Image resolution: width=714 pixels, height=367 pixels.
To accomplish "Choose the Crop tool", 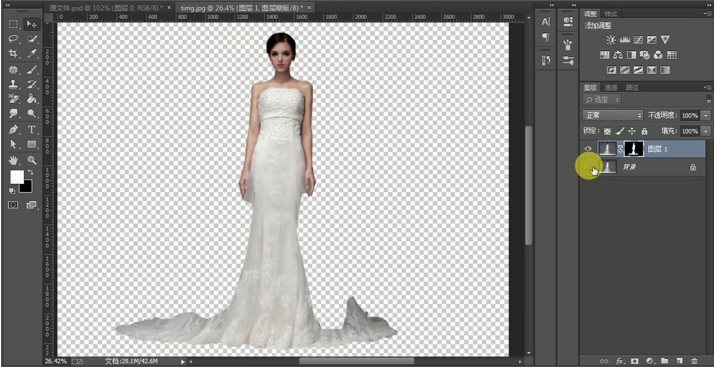I will (x=14, y=54).
